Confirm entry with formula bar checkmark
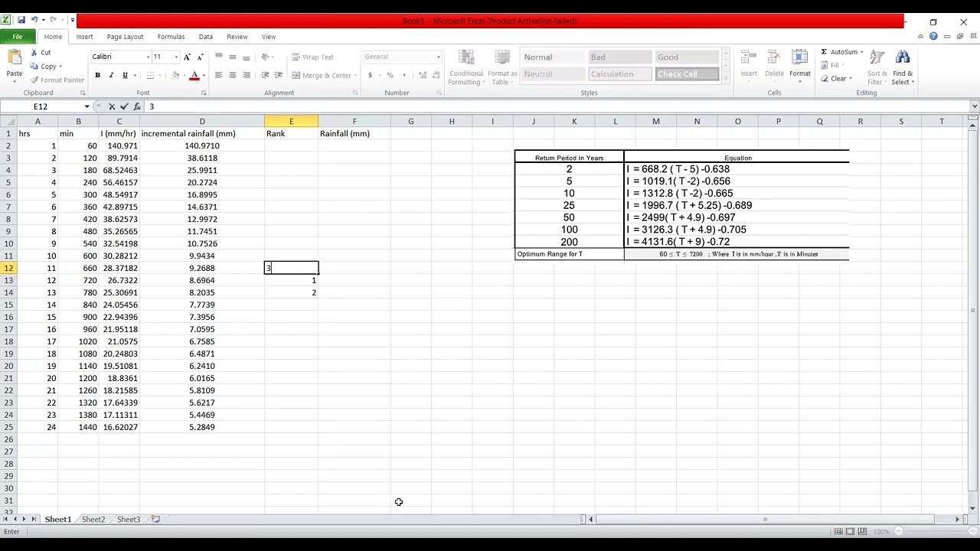Image resolution: width=980 pixels, height=551 pixels. pos(124,106)
